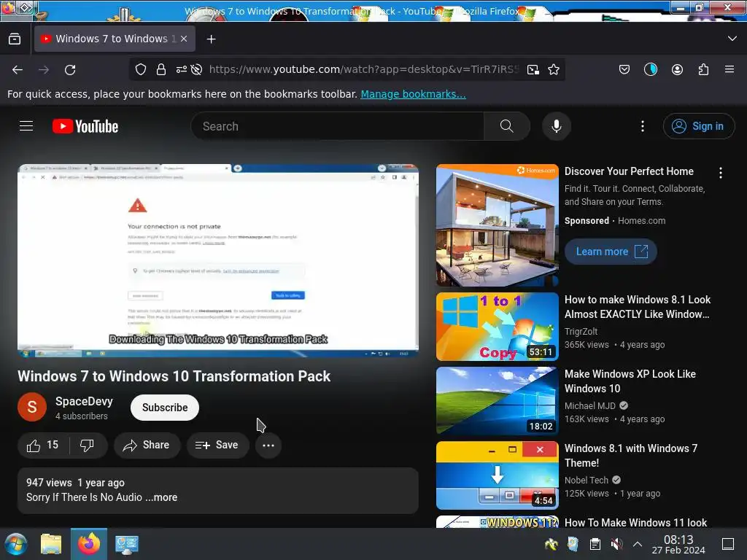Show hidden system tray icons arrow
The height and width of the screenshot is (560, 747).
(637, 544)
